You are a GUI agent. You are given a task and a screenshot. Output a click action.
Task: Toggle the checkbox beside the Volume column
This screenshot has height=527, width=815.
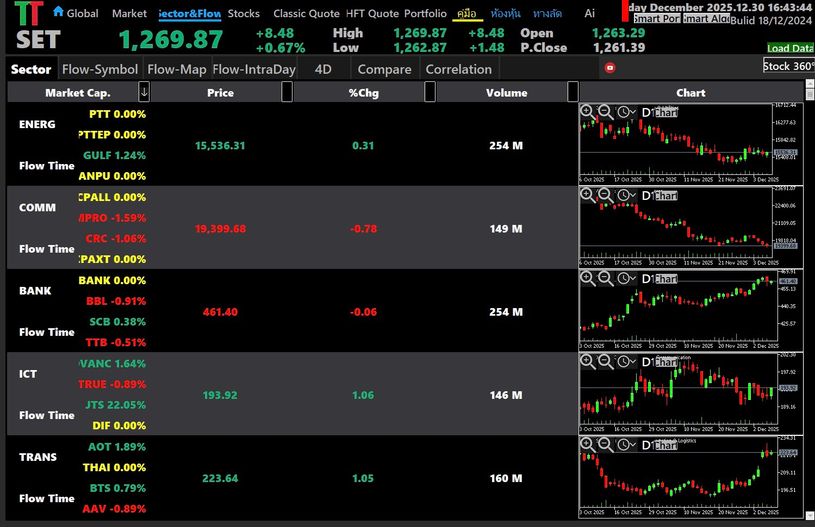coord(573,92)
